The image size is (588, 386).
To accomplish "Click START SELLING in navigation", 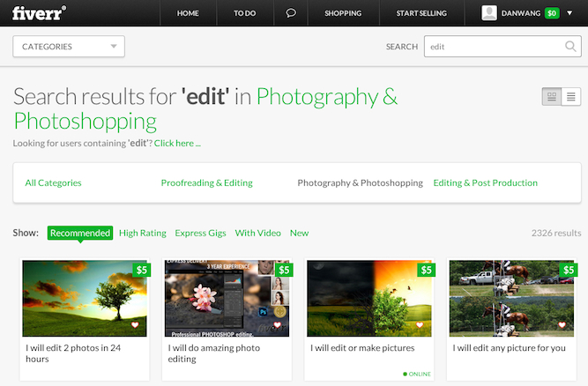I will pos(421,13).
